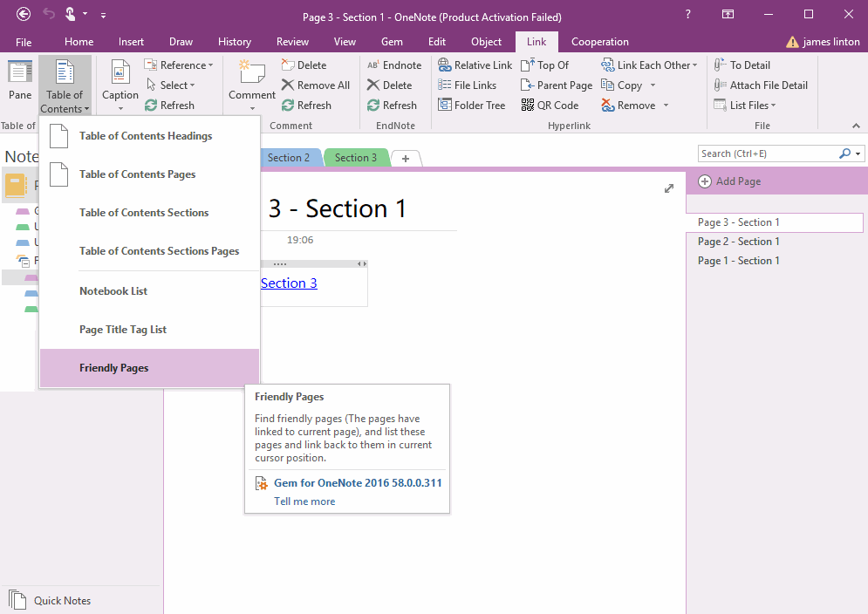Click Attach File Detail
Image resolution: width=868 pixels, height=614 pixels.
coord(761,85)
